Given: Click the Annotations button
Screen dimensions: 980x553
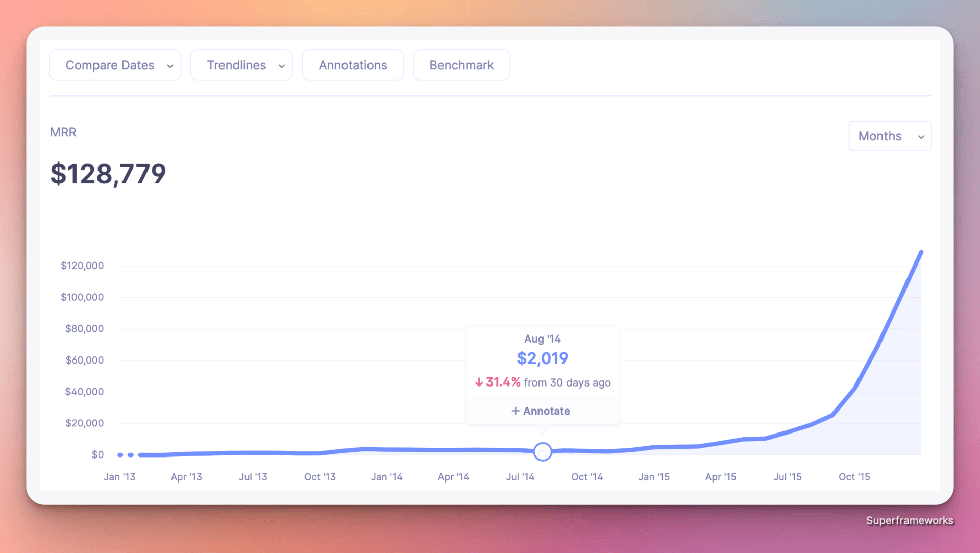Looking at the screenshot, I should (x=353, y=65).
